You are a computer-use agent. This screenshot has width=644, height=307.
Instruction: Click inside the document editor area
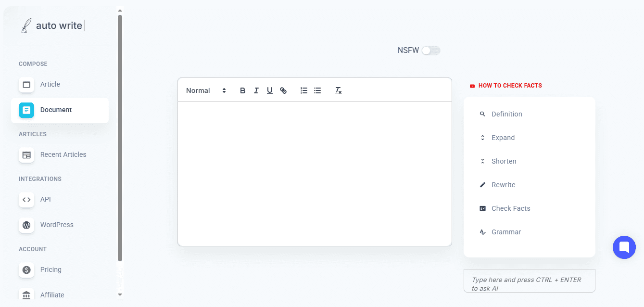(x=315, y=173)
